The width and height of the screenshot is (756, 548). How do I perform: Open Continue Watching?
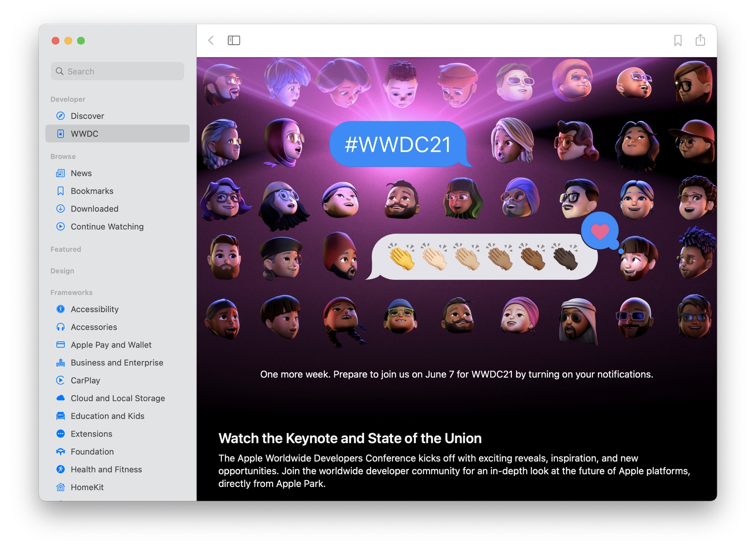click(x=117, y=226)
